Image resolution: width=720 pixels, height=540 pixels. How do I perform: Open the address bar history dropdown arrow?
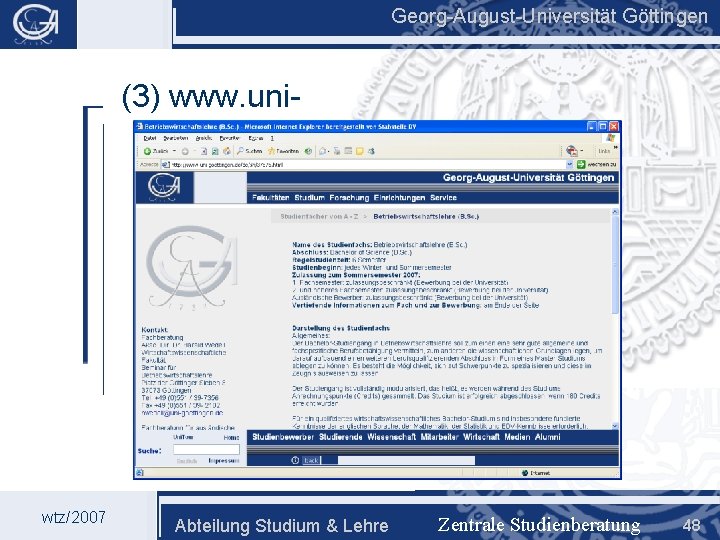pyautogui.click(x=570, y=164)
